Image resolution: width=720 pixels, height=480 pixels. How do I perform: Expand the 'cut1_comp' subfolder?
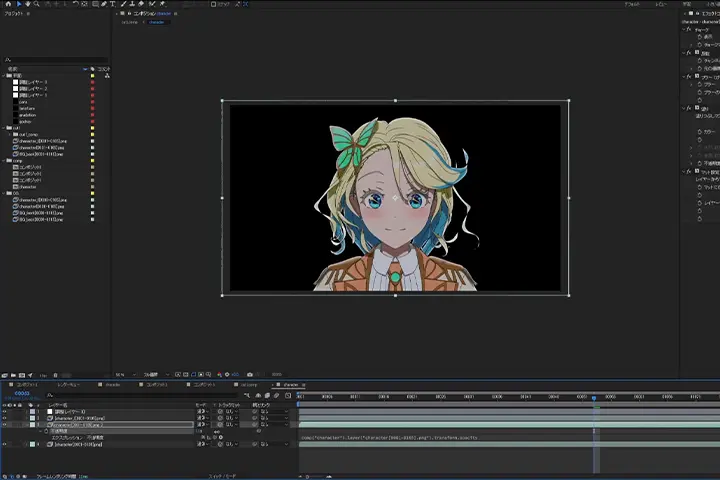[10, 135]
